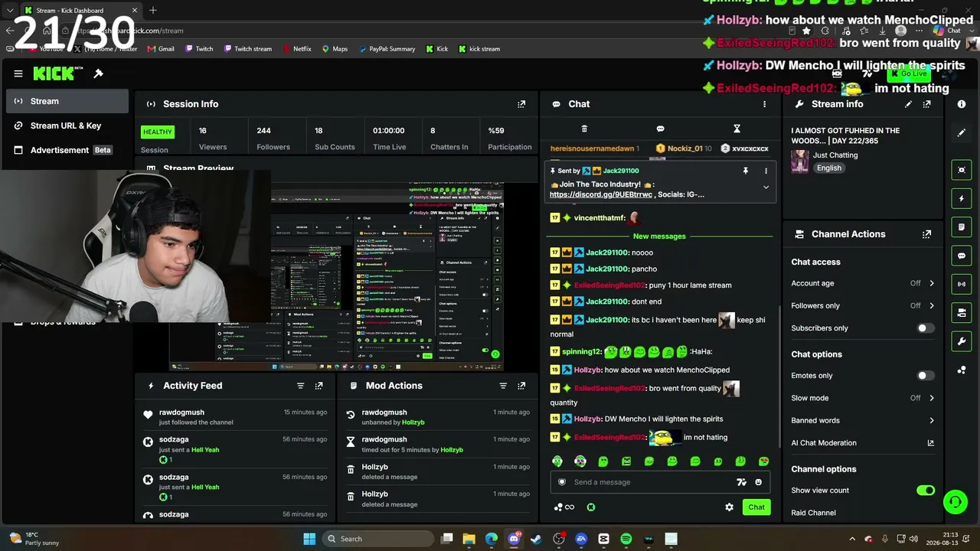Image resolution: width=980 pixels, height=551 pixels.
Task: Toggle the Emotes only switch
Action: (x=926, y=376)
